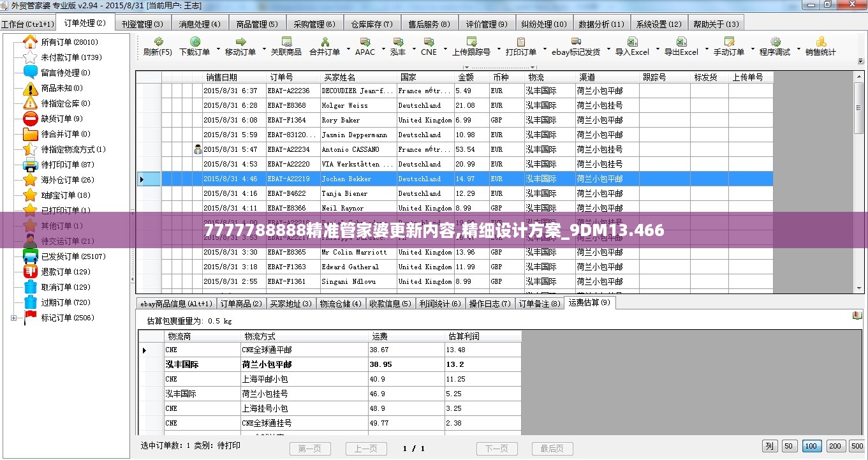
Task: Open the 利润统计 (6) detail tab
Action: tap(440, 304)
